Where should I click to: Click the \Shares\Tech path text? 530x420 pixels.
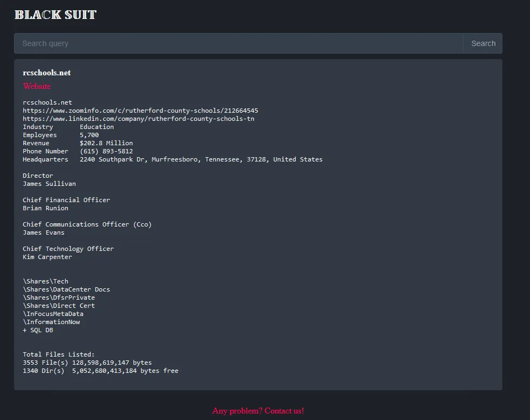tap(46, 281)
